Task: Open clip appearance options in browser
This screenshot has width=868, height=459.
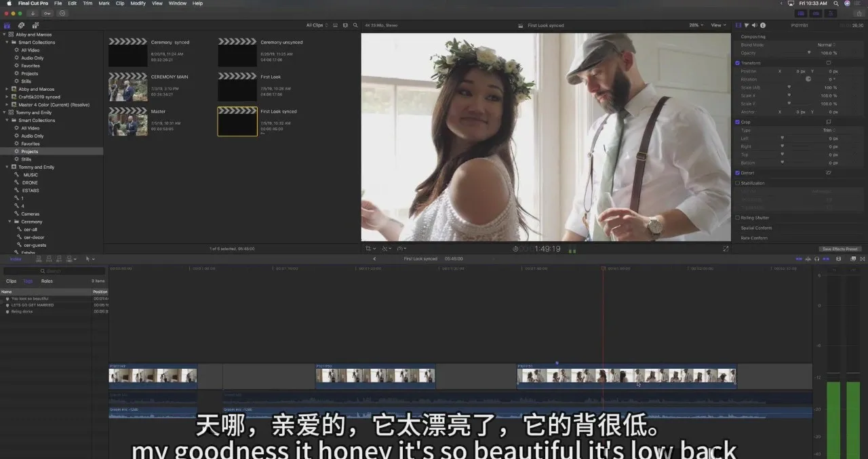Action: coord(345,25)
